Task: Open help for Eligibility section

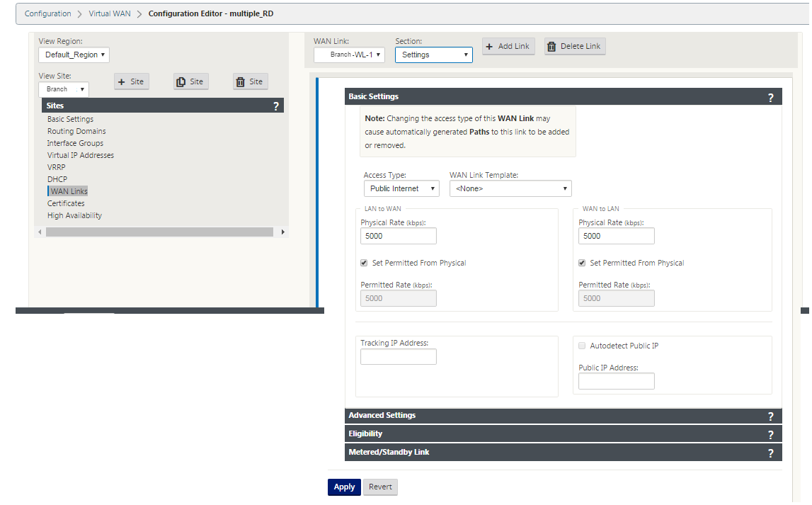Action: click(770, 435)
